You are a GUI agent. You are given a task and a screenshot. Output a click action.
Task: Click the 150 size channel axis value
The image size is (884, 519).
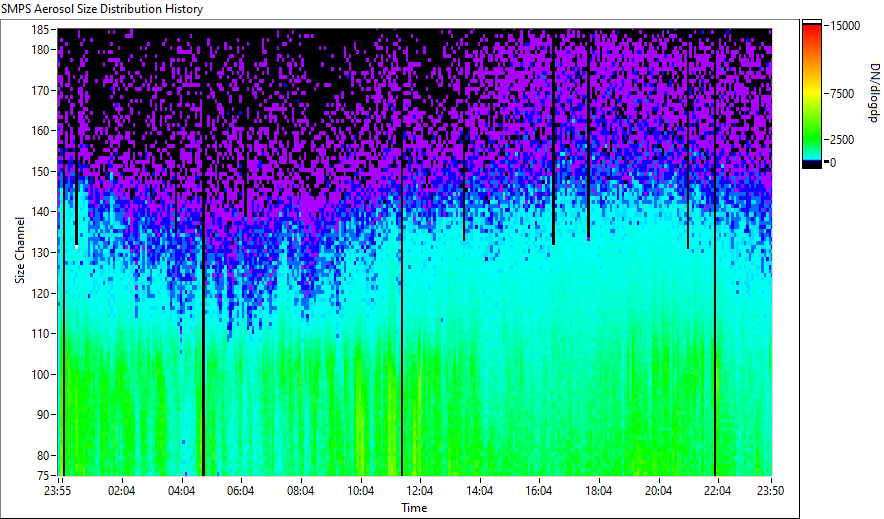click(x=42, y=171)
